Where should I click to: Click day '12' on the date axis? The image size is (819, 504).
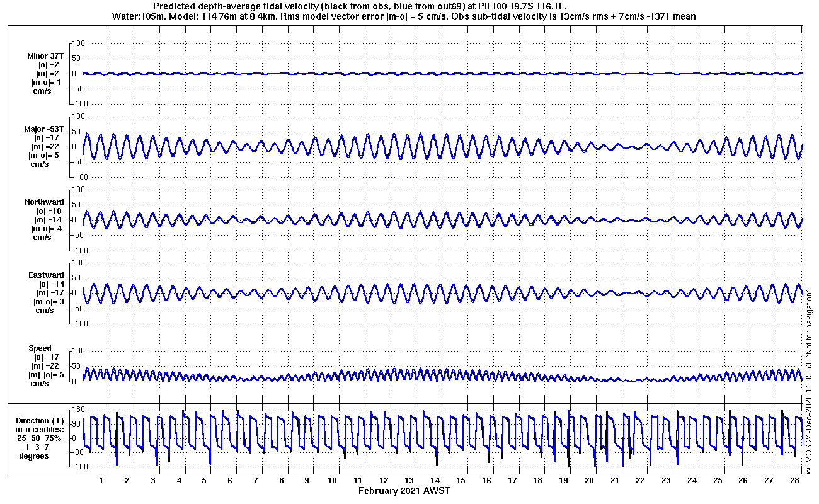click(x=384, y=481)
